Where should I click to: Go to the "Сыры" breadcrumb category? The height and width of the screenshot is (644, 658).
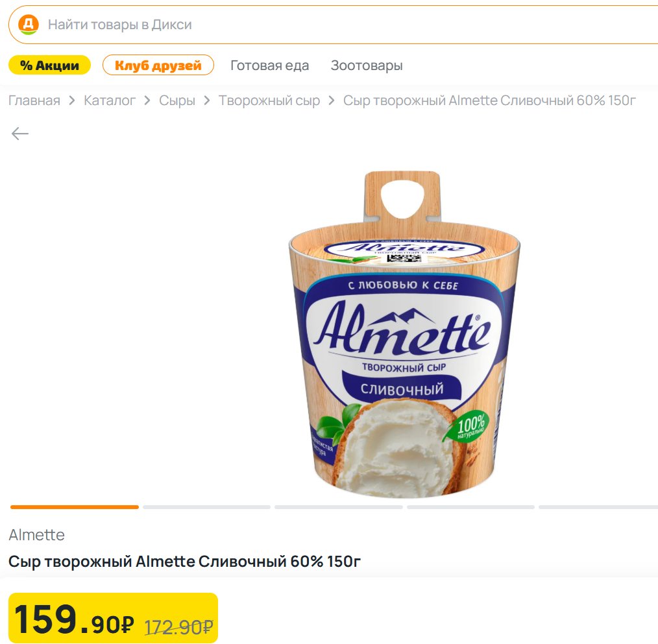tap(177, 101)
